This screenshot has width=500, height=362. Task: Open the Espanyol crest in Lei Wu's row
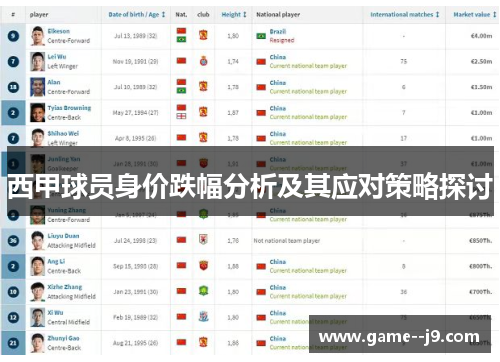tap(203, 61)
